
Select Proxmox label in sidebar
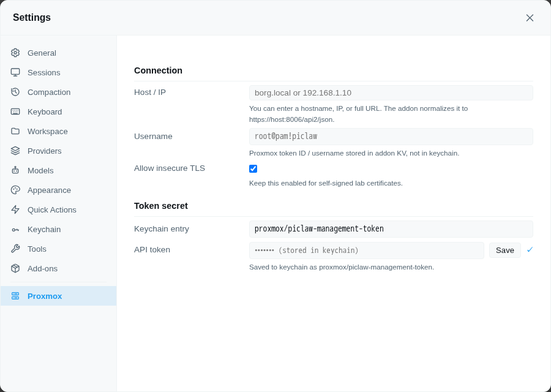point(45,296)
